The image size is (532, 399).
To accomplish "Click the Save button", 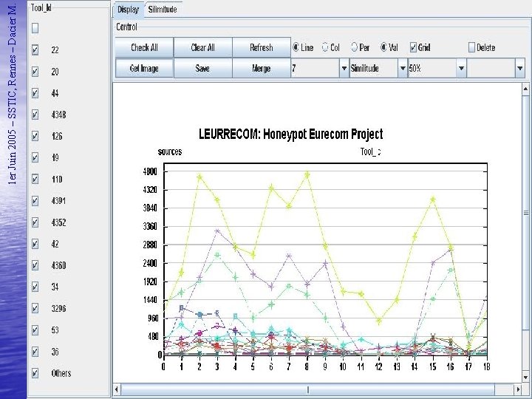I will (x=203, y=68).
